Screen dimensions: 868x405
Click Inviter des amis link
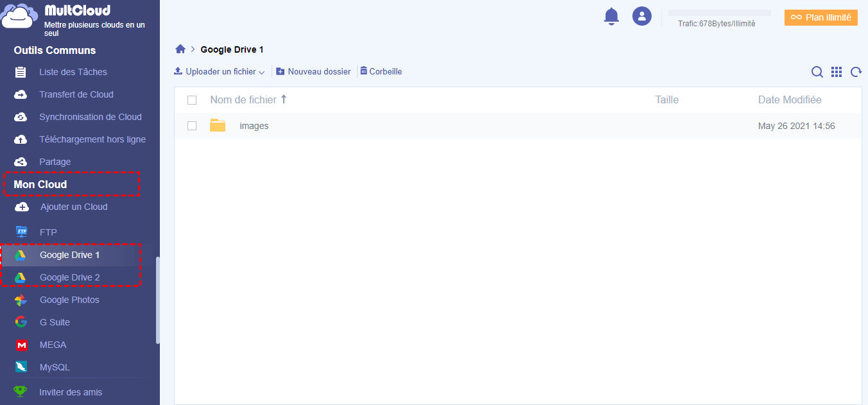(x=71, y=392)
